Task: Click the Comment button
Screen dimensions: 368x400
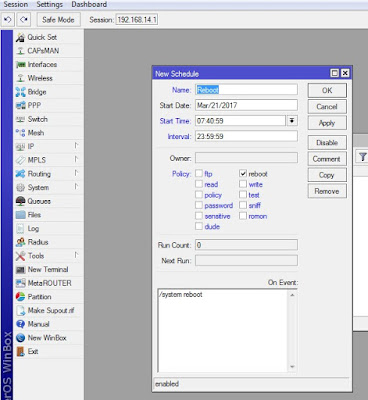Action: click(x=327, y=159)
